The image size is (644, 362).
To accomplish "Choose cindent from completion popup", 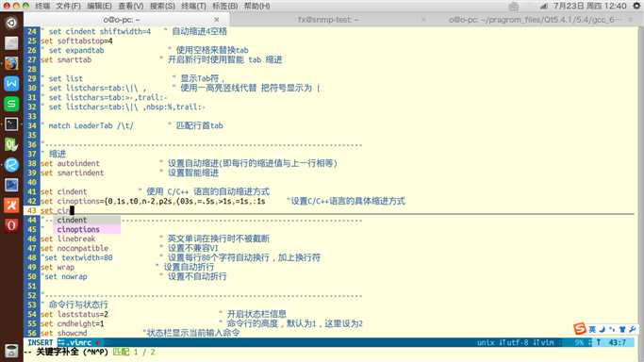I will pyautogui.click(x=87, y=220).
